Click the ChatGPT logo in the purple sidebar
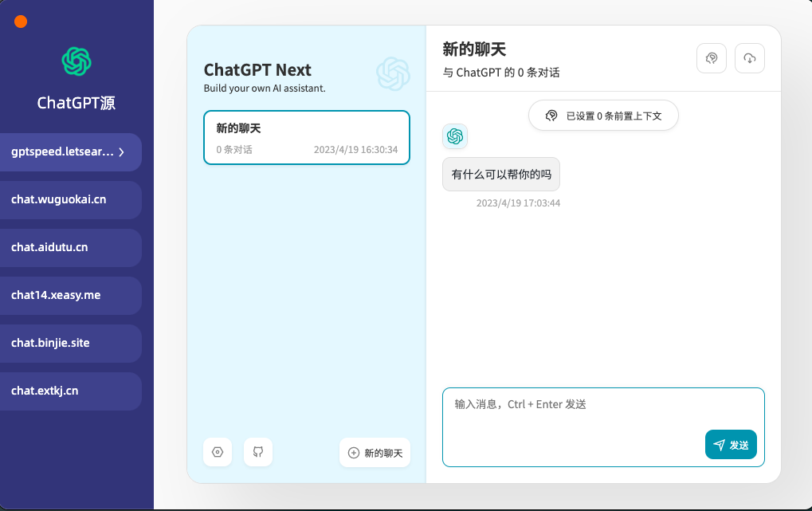This screenshot has width=812, height=511. (76, 61)
